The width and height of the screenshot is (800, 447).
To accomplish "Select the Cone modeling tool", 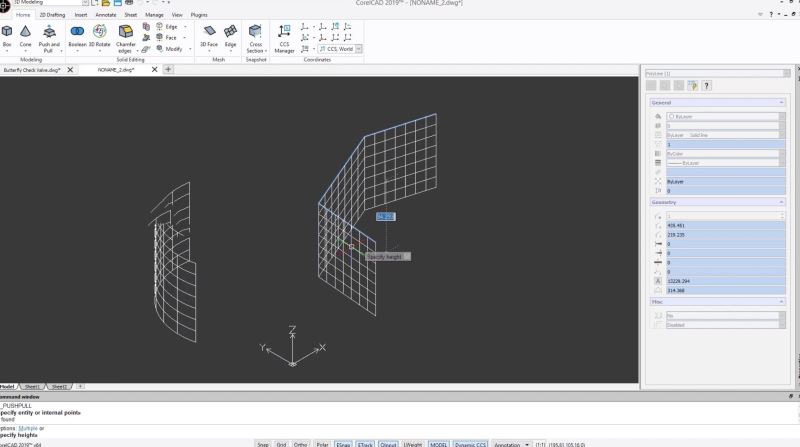I will [x=25, y=38].
